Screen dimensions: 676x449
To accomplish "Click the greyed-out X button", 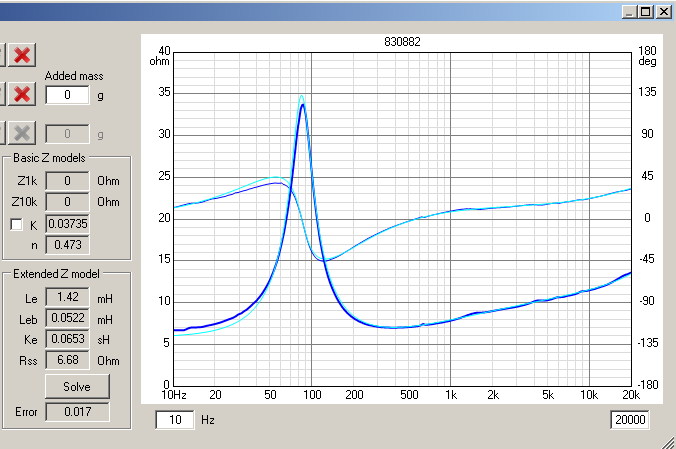I will click(22, 133).
